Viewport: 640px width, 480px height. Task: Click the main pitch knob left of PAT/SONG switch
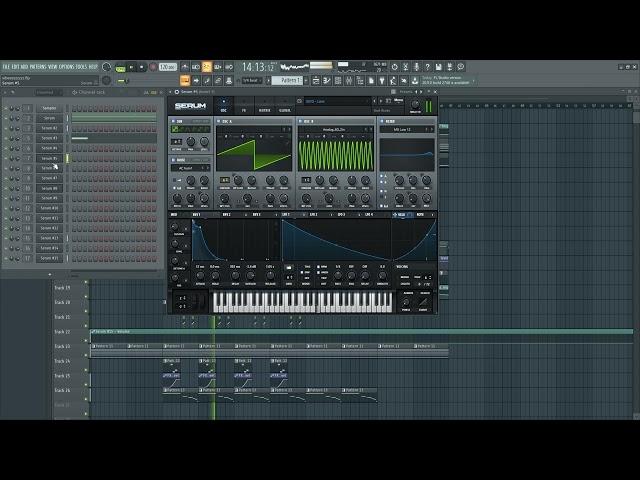click(106, 67)
